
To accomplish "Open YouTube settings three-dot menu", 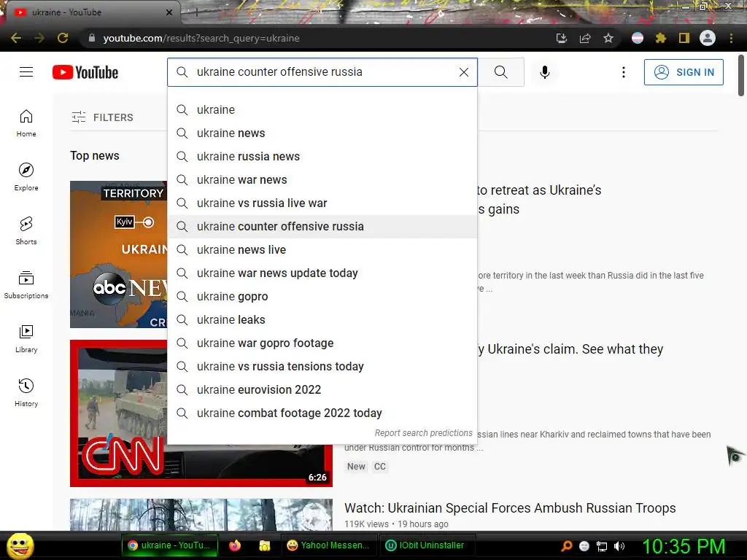I will [x=623, y=72].
